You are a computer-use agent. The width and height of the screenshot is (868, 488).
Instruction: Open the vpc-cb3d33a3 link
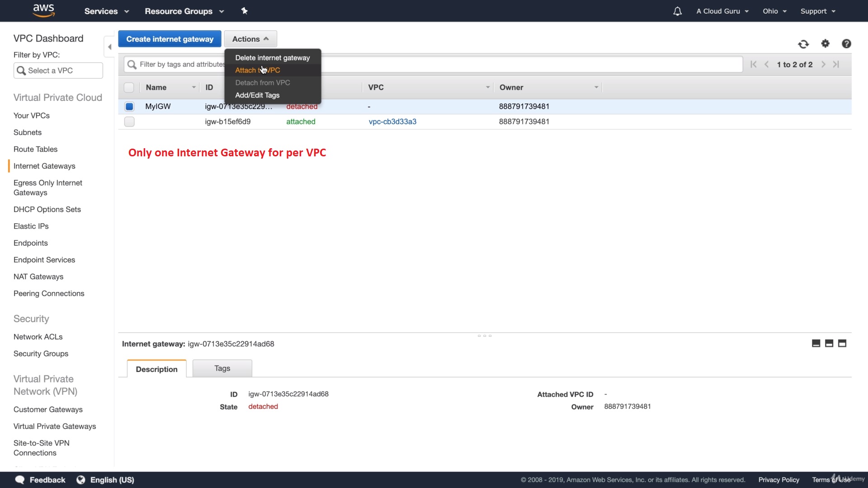click(x=392, y=122)
